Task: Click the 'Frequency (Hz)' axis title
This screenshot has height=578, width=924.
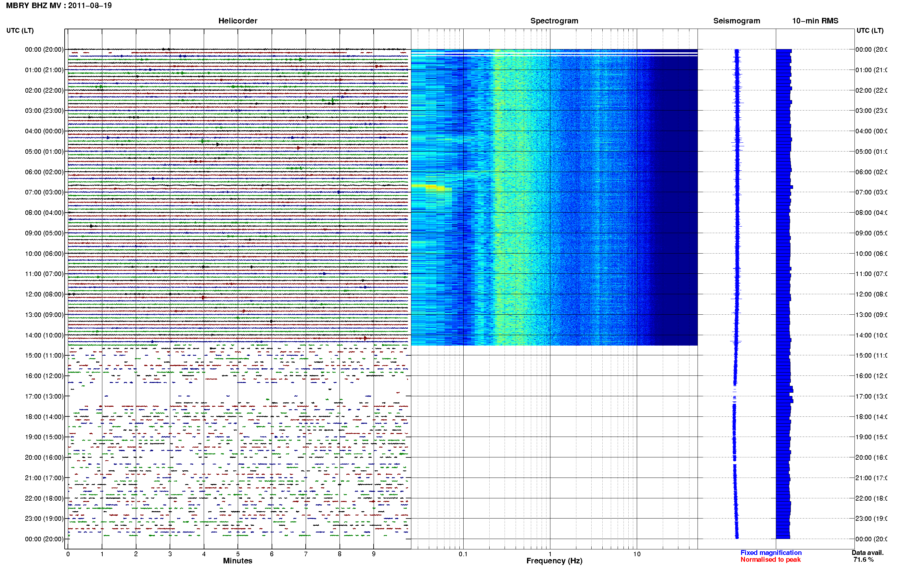Action: pos(554,561)
